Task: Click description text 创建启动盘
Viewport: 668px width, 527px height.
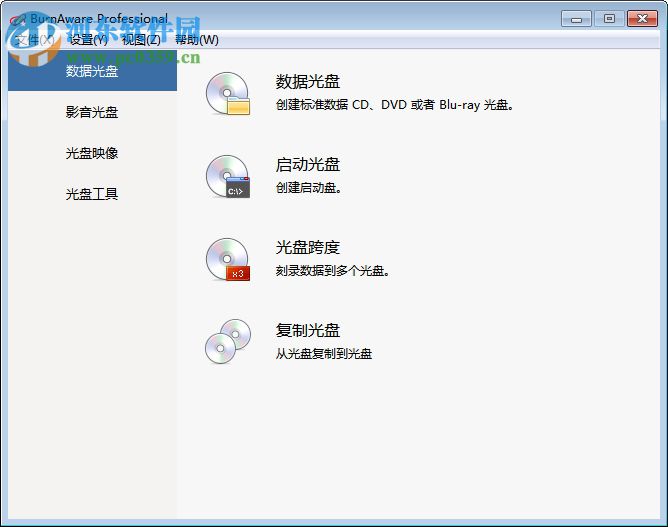Action: (308, 187)
